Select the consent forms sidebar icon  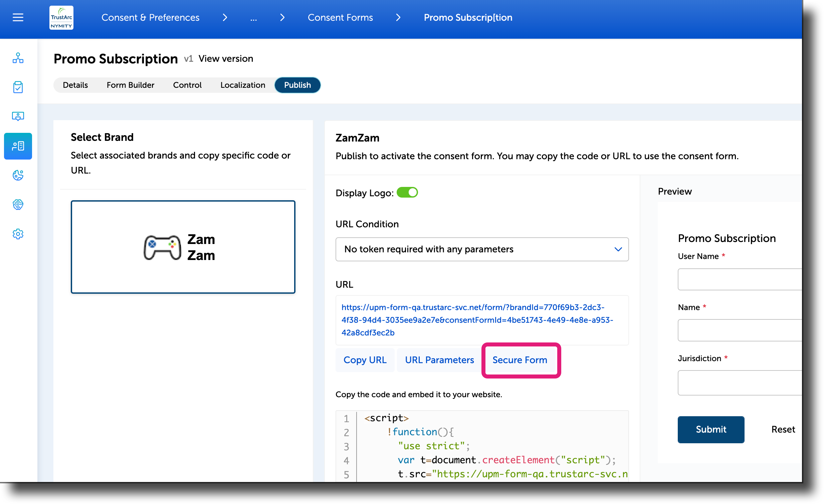(x=18, y=146)
